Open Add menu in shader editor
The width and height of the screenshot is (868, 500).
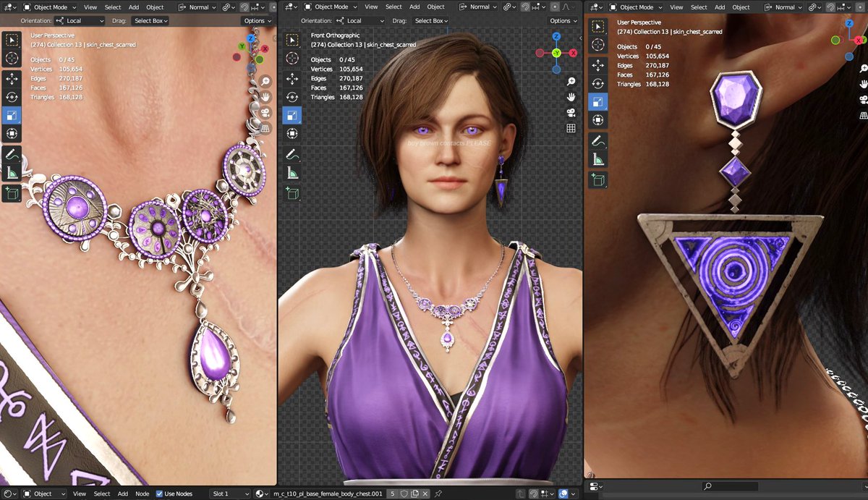(123, 493)
